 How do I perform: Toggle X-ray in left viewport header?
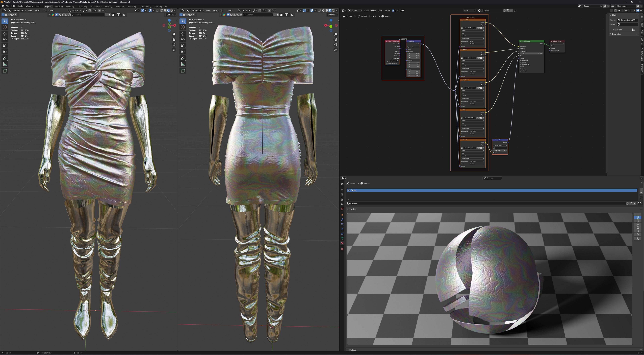coord(158,11)
